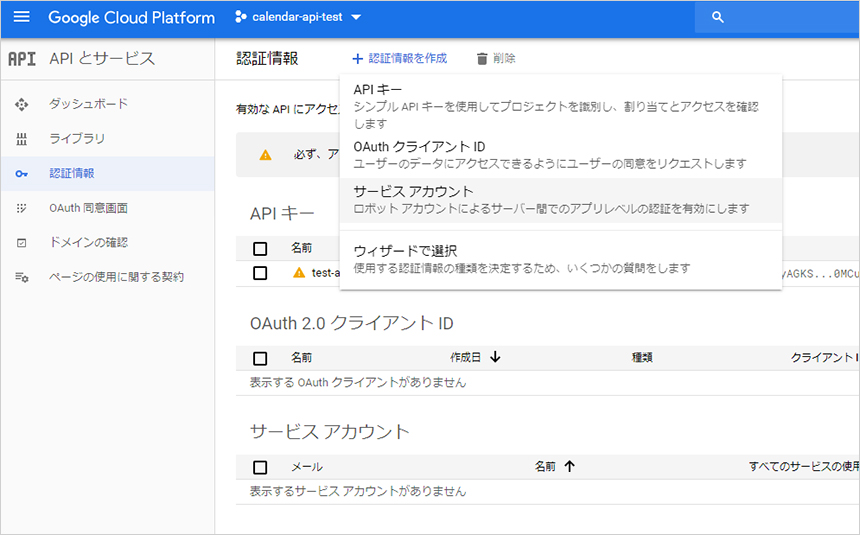Click the ページの使用に関する契約 settings icon
The width and height of the screenshot is (860, 535).
click(22, 278)
